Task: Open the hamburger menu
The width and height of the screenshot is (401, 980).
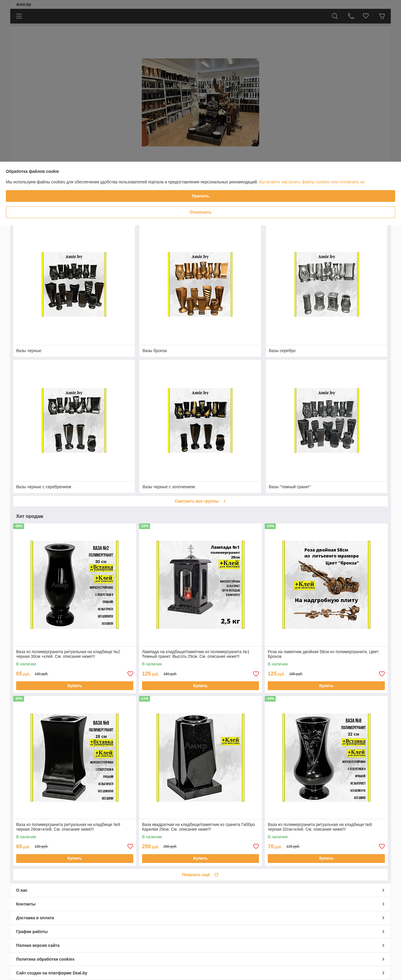Action: 19,16
